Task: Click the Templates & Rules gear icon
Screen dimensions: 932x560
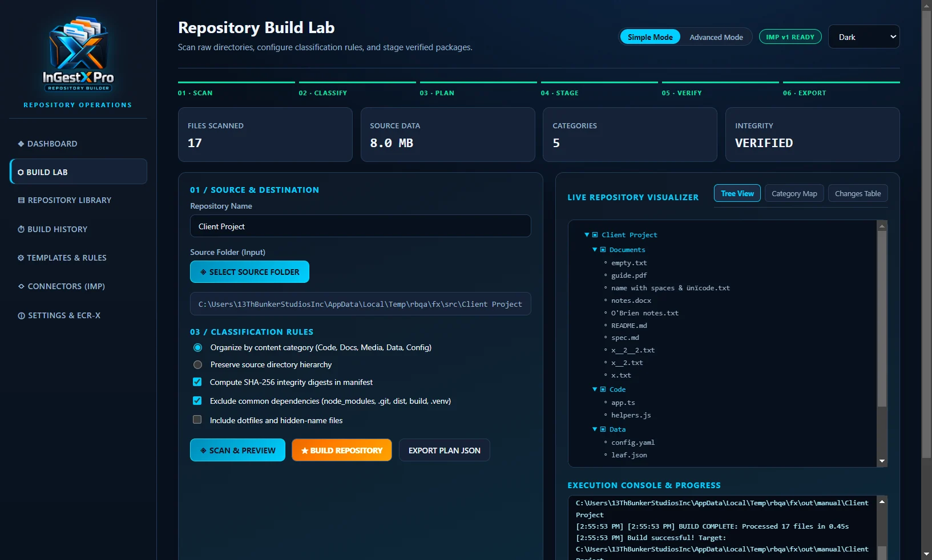Action: pyautogui.click(x=21, y=258)
